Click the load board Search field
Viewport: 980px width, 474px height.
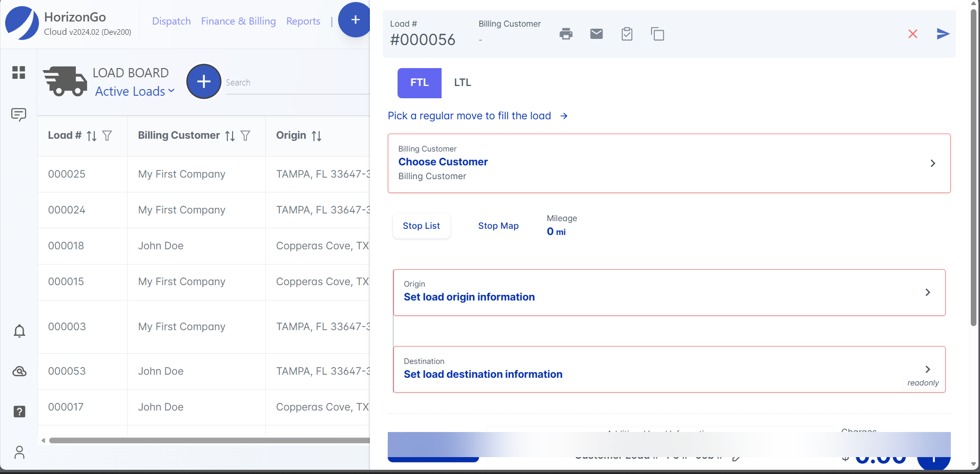tap(297, 83)
